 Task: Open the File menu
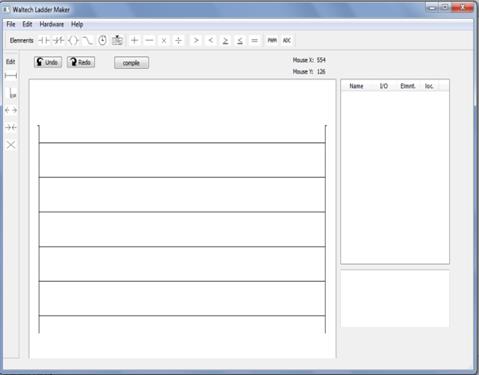click(11, 24)
